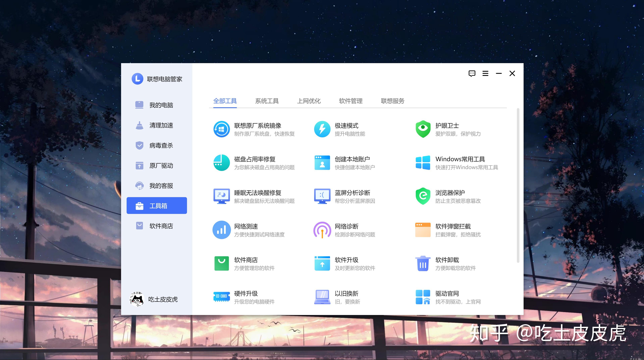Click text 快捷创建本地账户

click(355, 167)
